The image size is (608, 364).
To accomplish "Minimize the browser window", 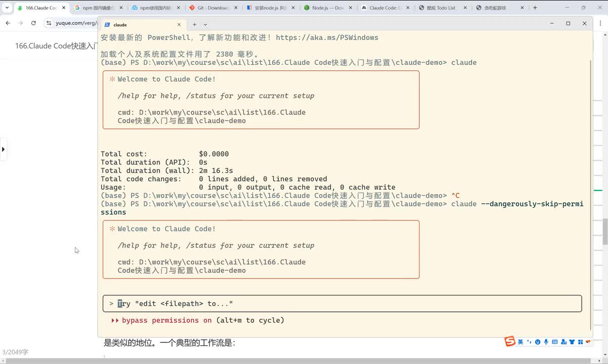I will pyautogui.click(x=567, y=8).
